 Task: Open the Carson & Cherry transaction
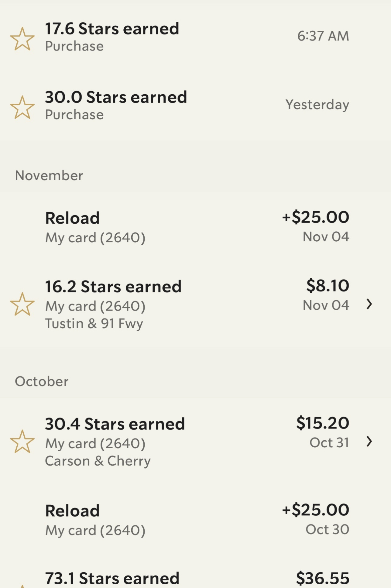98,461
